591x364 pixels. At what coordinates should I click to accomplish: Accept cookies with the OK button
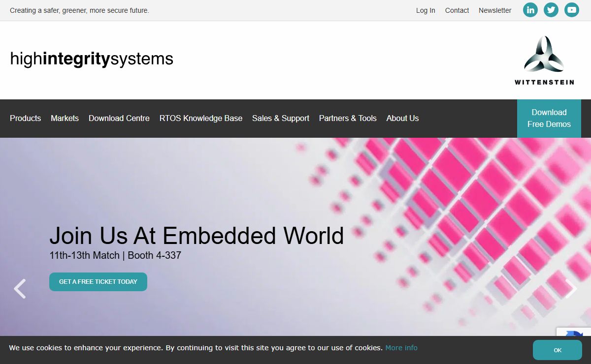point(558,350)
